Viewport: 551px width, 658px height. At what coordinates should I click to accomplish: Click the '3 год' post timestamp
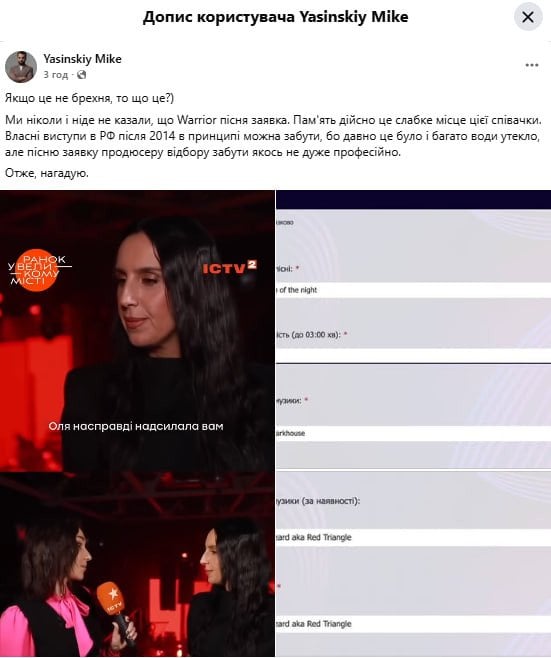coord(55,75)
